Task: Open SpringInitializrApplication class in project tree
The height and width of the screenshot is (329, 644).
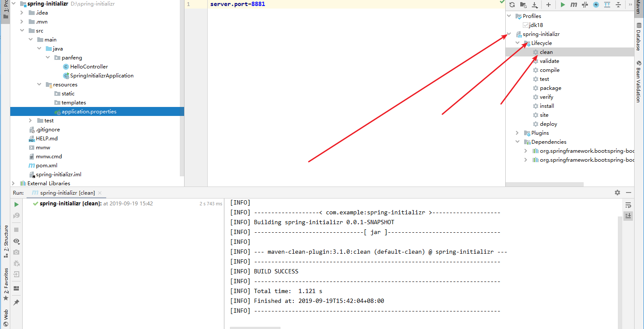Action: pyautogui.click(x=102, y=76)
